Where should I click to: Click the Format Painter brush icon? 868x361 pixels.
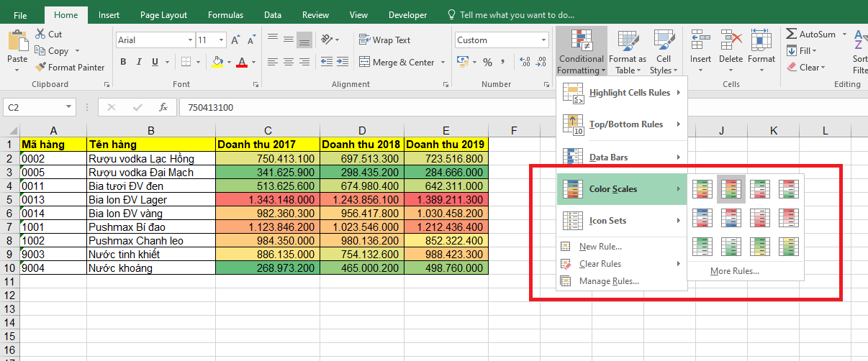click(x=40, y=68)
